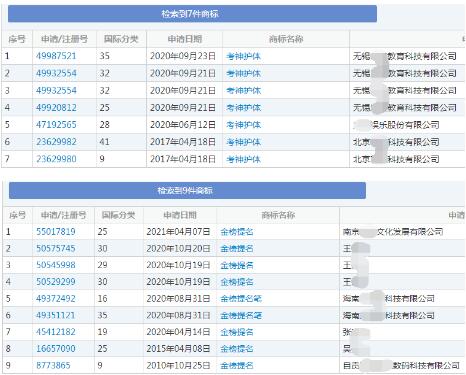Select 商标名称 header in the 9-result table
466x375 pixels.
(x=278, y=215)
